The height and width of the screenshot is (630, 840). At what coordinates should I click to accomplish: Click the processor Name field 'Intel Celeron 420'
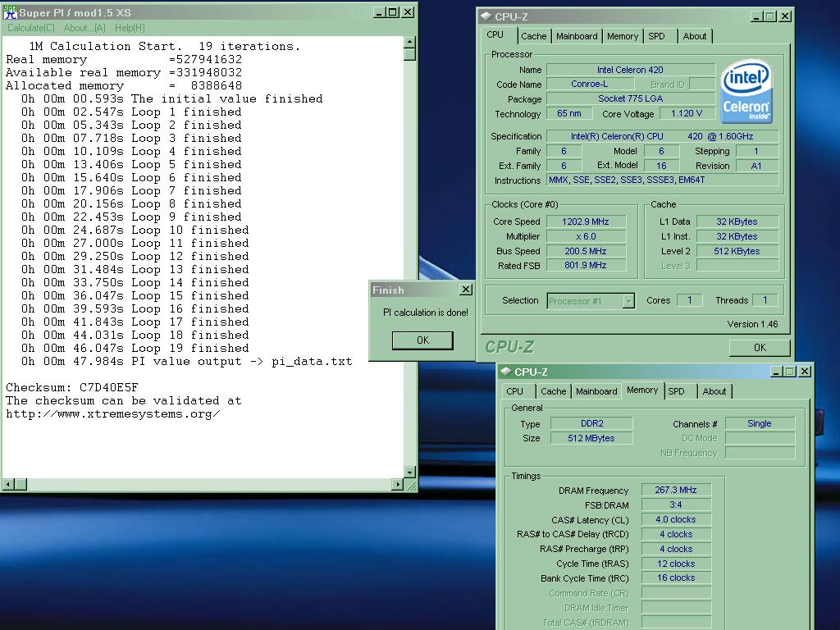click(x=631, y=70)
